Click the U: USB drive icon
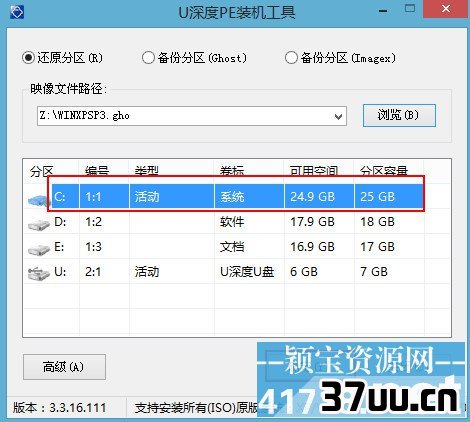This screenshot has height=422, width=470. coord(39,274)
